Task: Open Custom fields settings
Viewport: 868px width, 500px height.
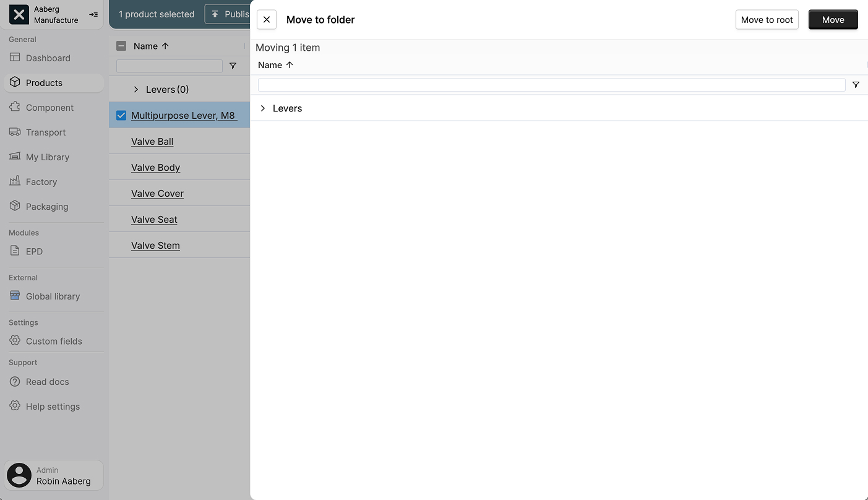Action: click(x=54, y=340)
